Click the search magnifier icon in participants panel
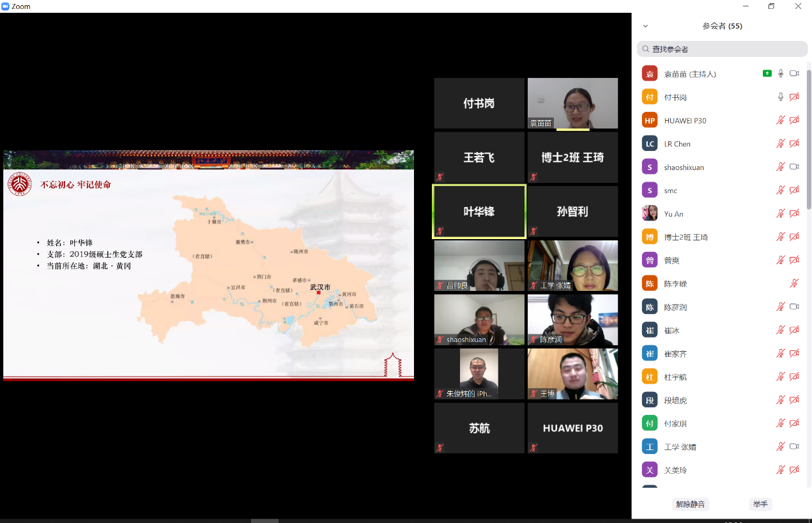 coord(645,49)
